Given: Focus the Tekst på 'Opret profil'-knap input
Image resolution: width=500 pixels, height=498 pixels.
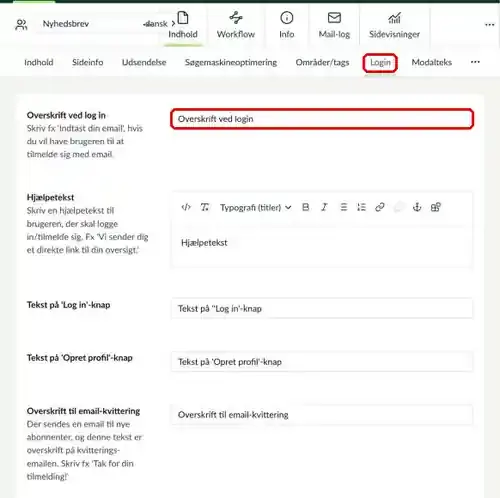Looking at the screenshot, I should tap(322, 362).
